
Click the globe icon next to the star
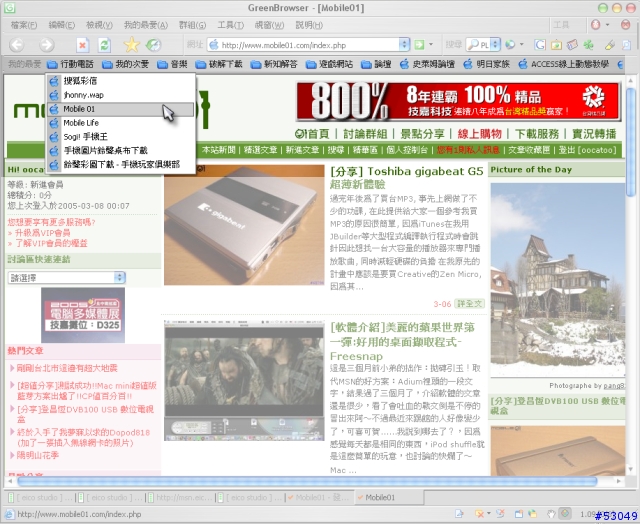pyautogui.click(x=154, y=44)
